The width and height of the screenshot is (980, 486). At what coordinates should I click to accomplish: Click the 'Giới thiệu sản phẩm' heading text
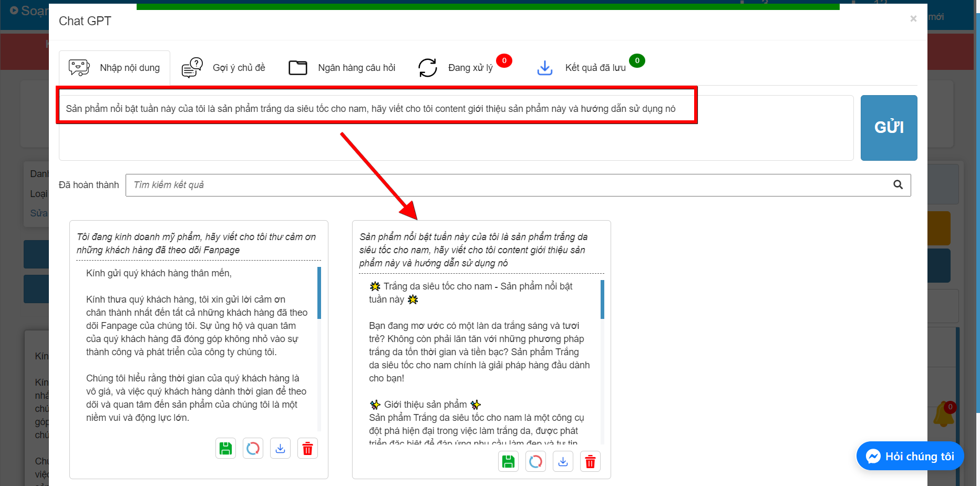click(x=425, y=405)
